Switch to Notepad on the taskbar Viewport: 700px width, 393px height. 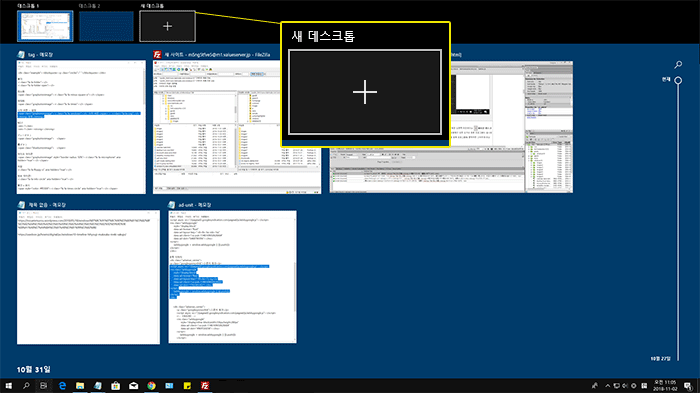[98, 385]
